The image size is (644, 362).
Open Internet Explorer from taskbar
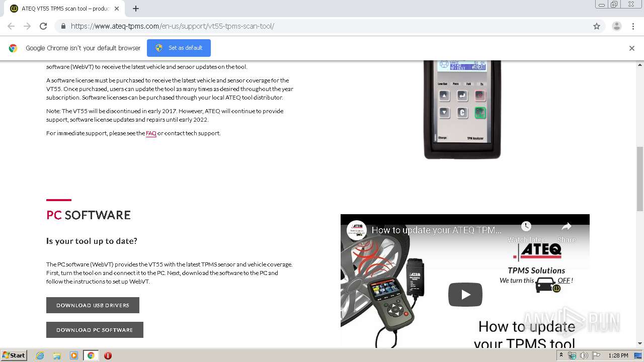pyautogui.click(x=40, y=355)
